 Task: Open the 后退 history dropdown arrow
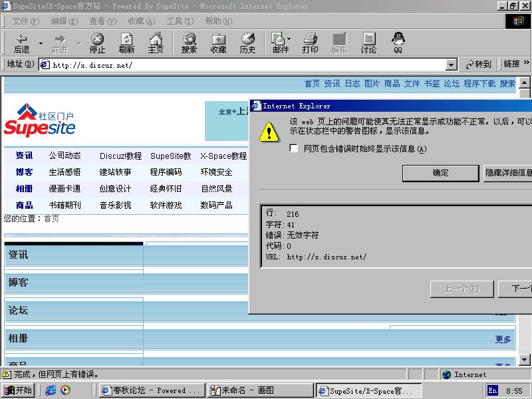(41, 43)
